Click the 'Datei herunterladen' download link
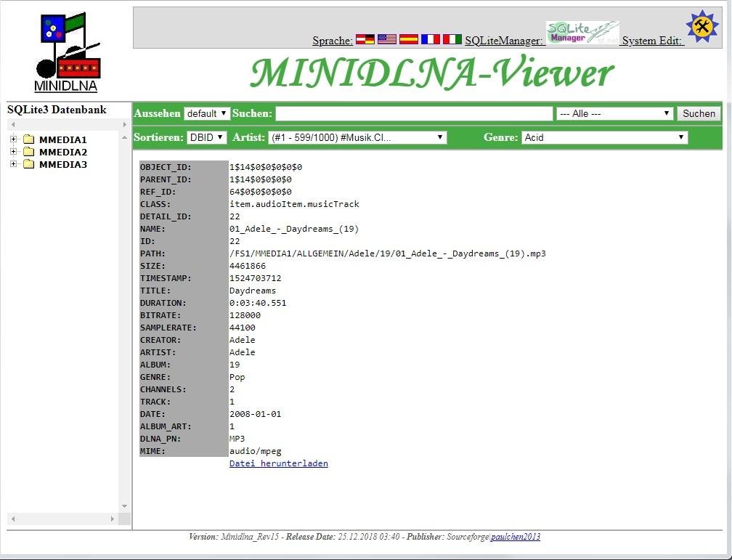This screenshot has width=732, height=560. click(x=278, y=463)
